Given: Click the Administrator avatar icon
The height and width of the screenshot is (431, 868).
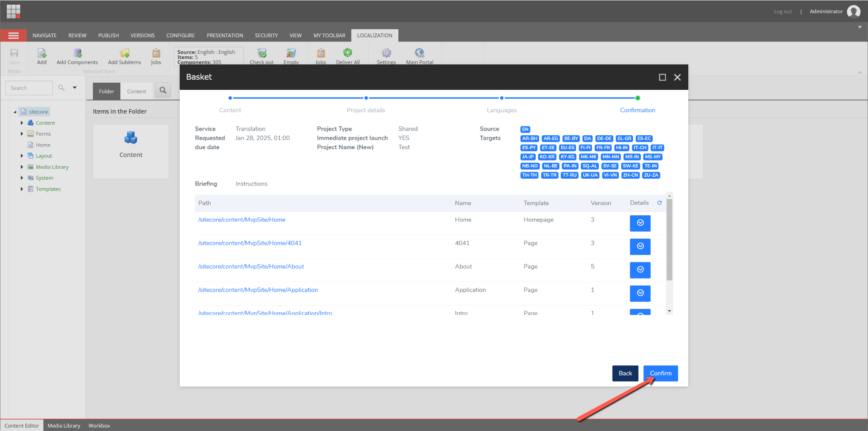Looking at the screenshot, I should [854, 11].
